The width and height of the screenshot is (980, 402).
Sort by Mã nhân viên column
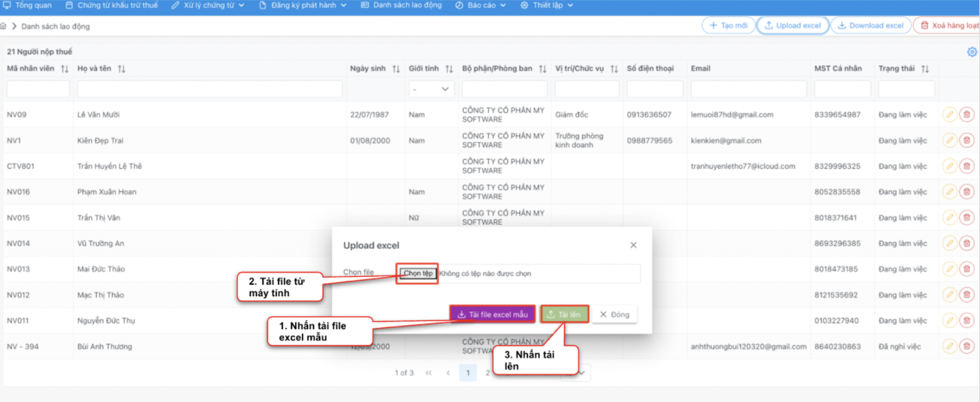click(x=65, y=69)
